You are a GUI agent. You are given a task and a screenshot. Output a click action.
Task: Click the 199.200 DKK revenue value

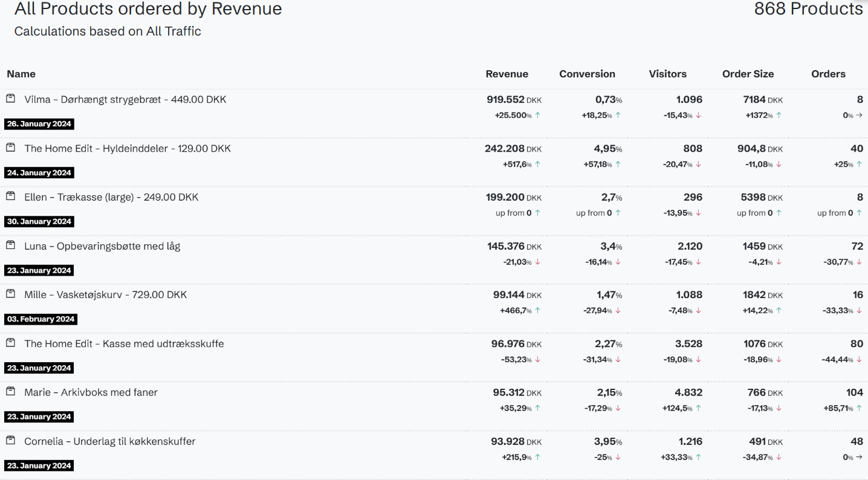click(x=514, y=197)
